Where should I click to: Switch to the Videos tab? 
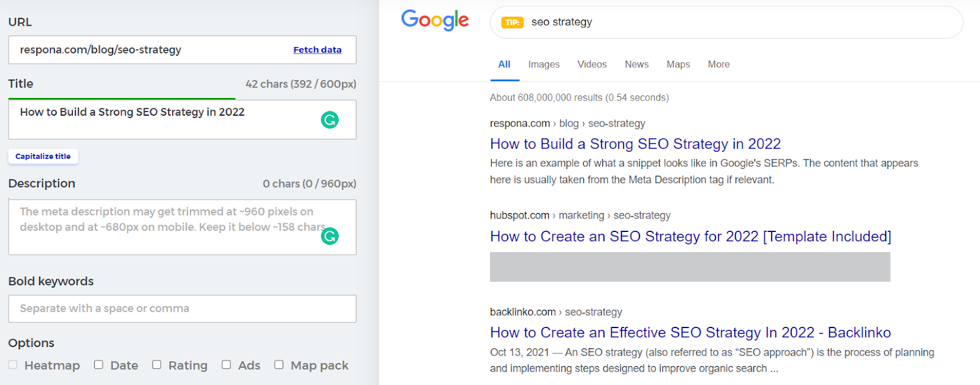(592, 64)
